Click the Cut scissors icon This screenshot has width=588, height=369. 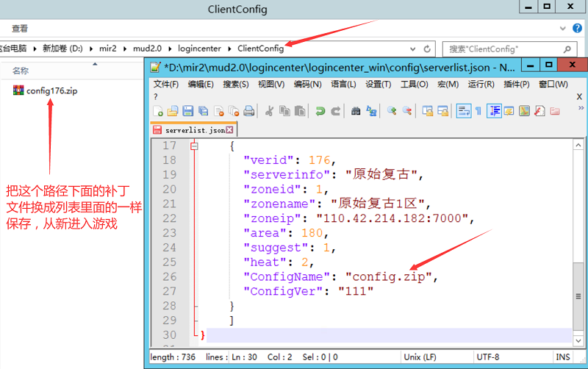[269, 111]
